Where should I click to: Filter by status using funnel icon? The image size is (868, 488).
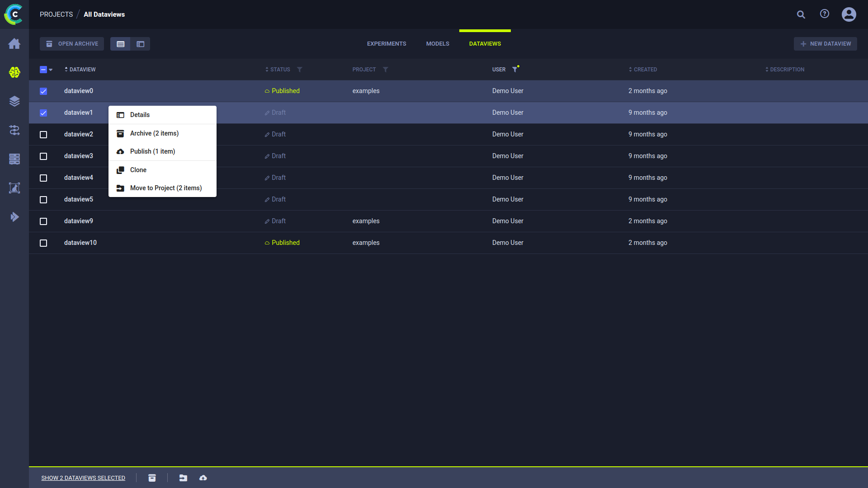(x=300, y=70)
